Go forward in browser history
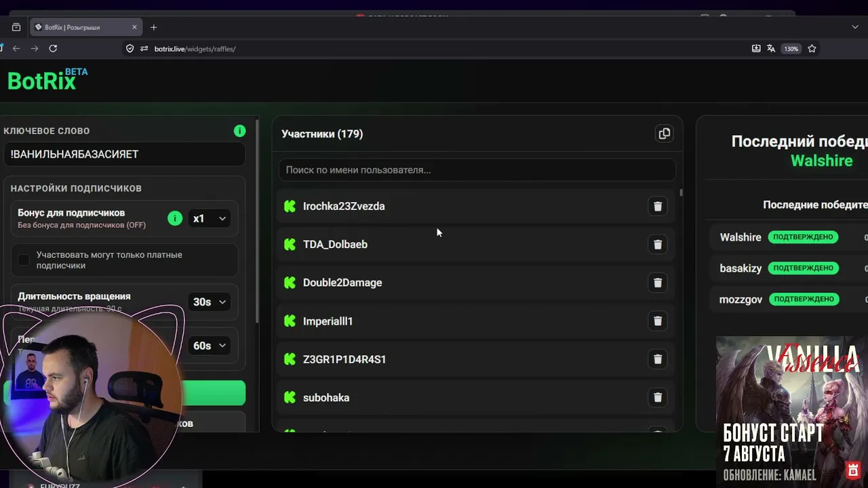The image size is (868, 488). point(35,48)
